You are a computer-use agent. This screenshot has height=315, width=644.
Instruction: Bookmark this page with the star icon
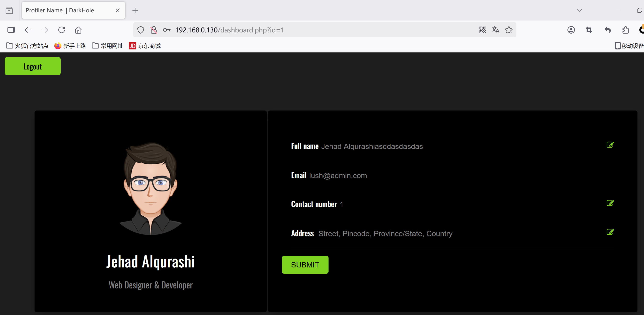pyautogui.click(x=509, y=30)
